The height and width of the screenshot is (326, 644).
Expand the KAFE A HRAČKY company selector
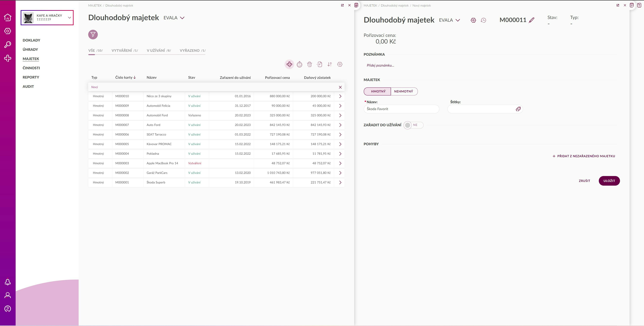[x=47, y=17]
